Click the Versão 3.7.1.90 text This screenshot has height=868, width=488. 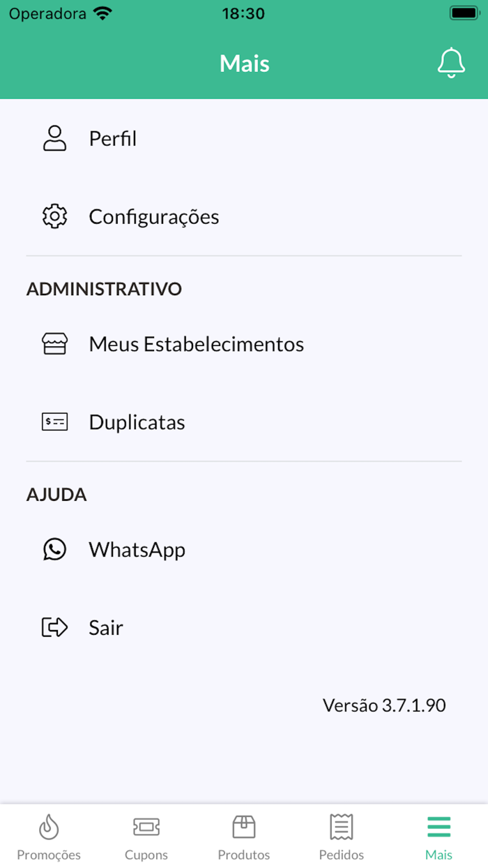click(384, 705)
